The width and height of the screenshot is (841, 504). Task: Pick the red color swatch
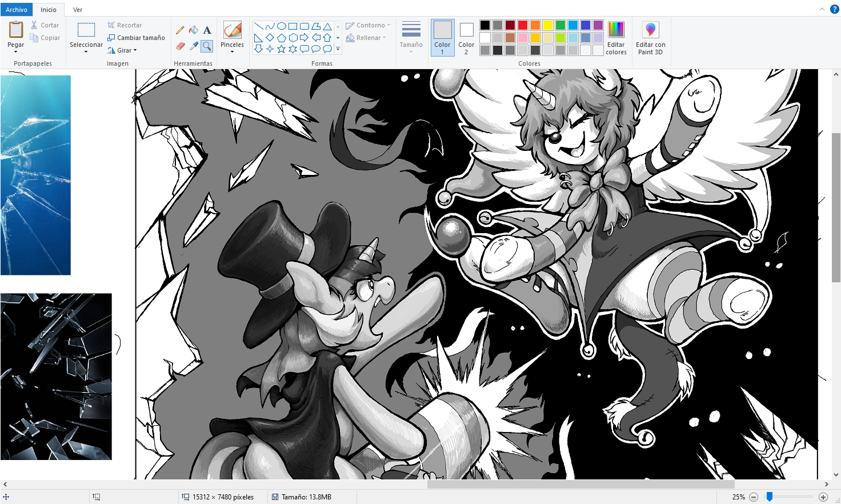point(523,25)
